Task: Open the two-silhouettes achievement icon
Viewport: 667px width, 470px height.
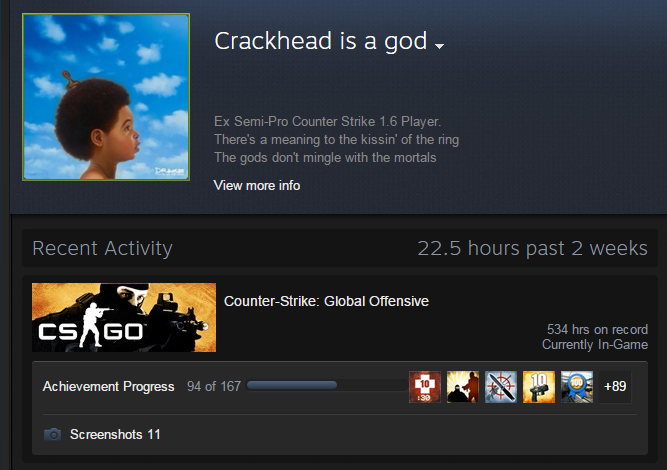Action: tap(463, 387)
